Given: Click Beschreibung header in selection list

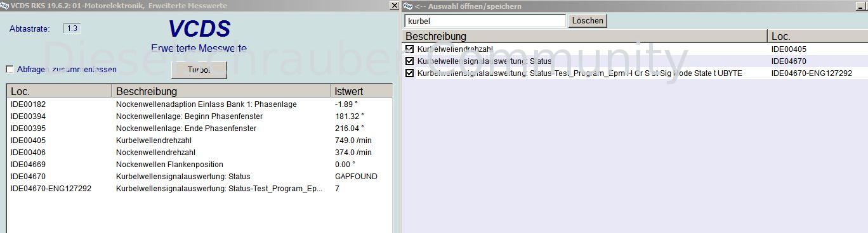Looking at the screenshot, I should [x=585, y=36].
